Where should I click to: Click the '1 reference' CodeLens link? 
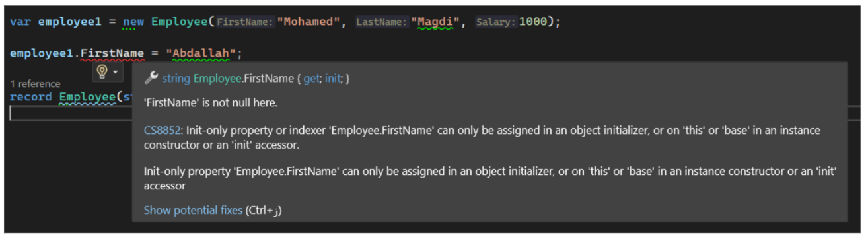[x=35, y=84]
